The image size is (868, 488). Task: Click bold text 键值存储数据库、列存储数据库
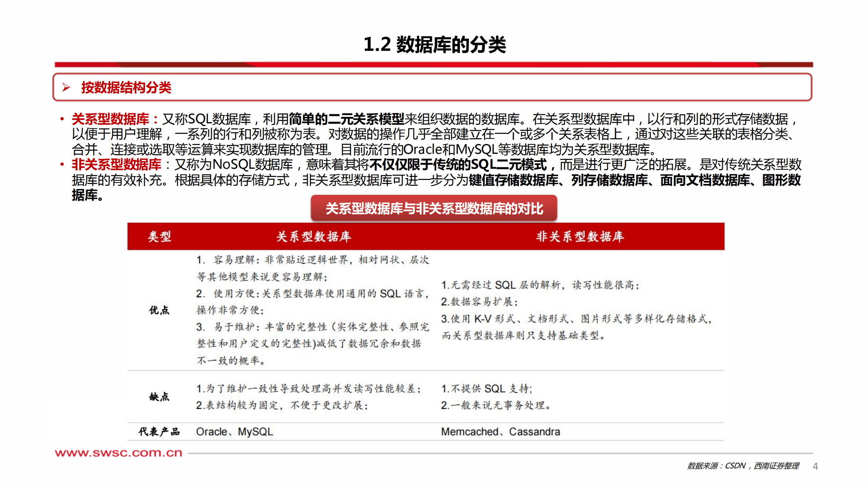click(558, 180)
